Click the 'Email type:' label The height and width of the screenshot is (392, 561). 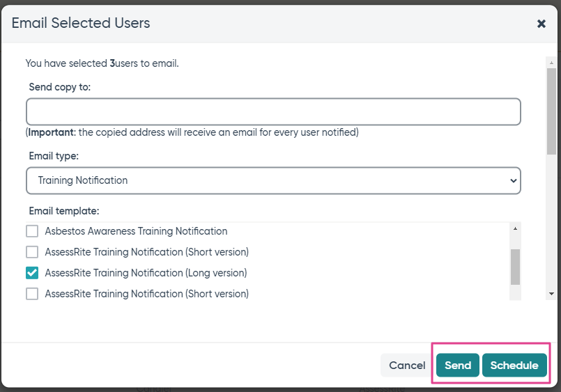tap(54, 156)
